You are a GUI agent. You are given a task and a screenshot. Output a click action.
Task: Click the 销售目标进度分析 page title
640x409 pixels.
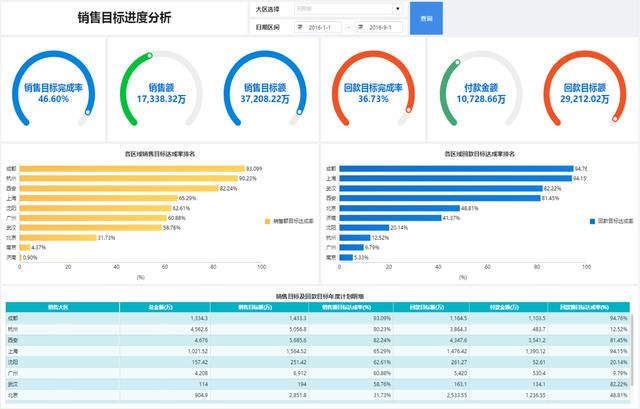(124, 18)
